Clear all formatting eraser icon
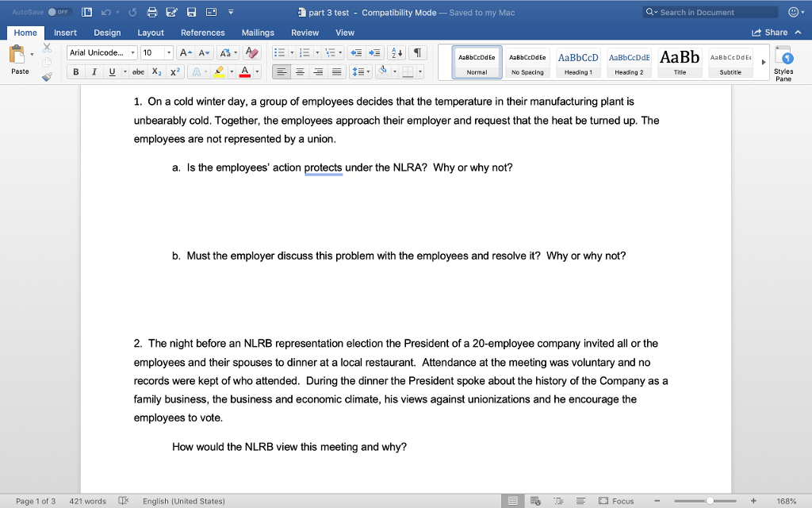Viewport: 812px width, 508px height. [251, 53]
